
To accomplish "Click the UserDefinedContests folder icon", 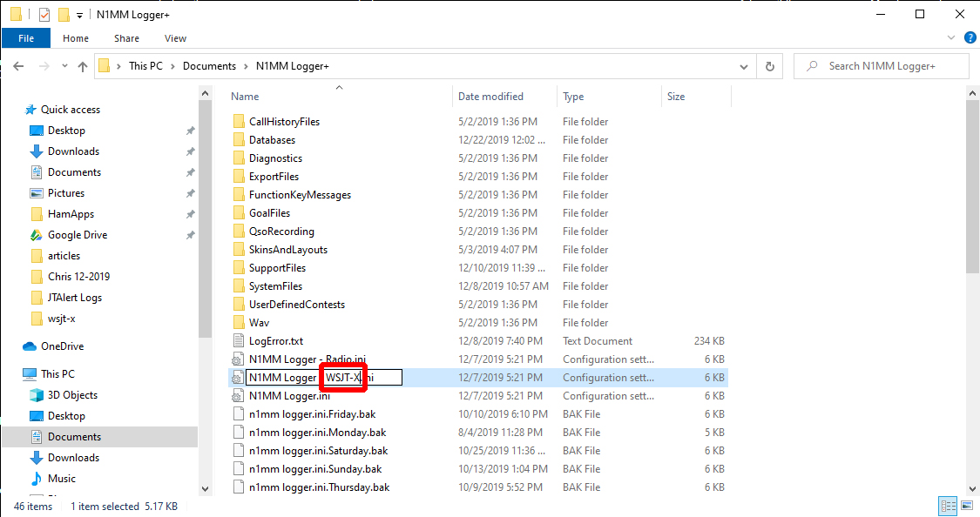I will (x=238, y=304).
